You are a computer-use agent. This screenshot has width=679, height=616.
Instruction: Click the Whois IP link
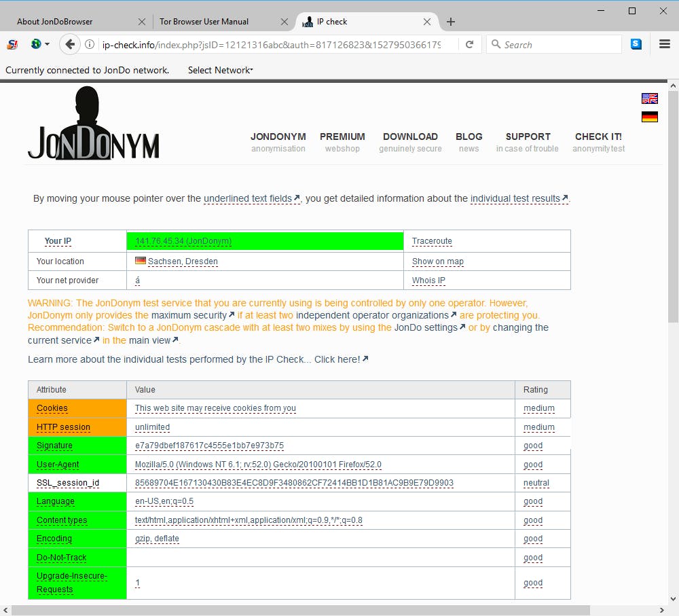[x=428, y=280]
